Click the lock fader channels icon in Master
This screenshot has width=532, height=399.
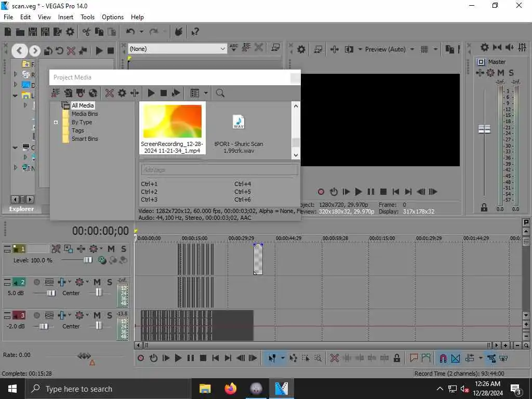pyautogui.click(x=484, y=208)
